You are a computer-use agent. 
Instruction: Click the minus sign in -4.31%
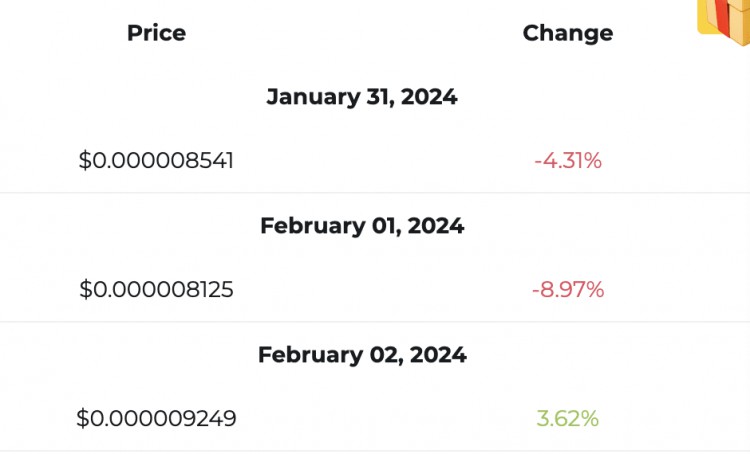click(538, 162)
